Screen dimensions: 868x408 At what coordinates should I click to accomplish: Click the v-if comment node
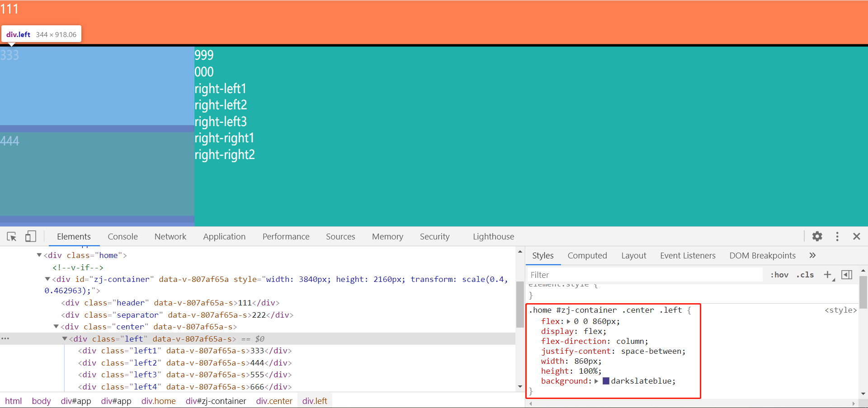[78, 267]
